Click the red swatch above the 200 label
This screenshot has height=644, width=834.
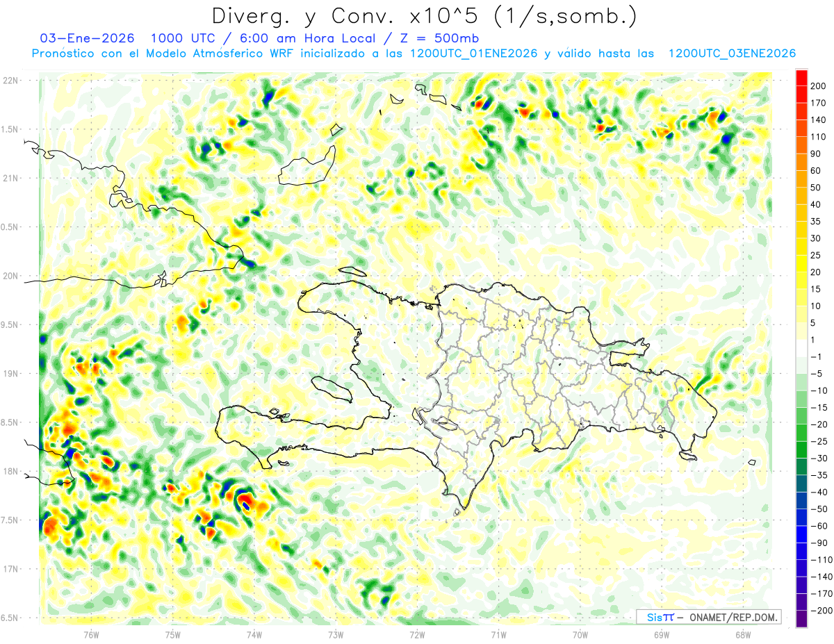click(x=801, y=77)
